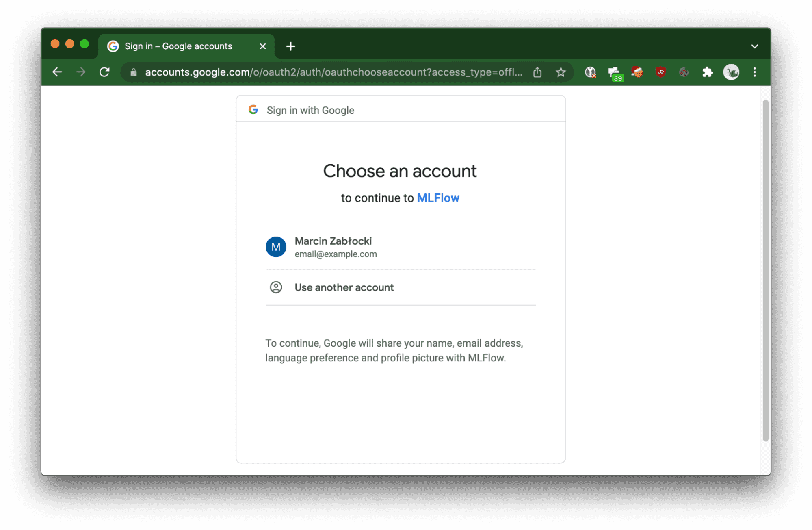Click the Choose an account heading
This screenshot has width=812, height=530.
pyautogui.click(x=400, y=171)
